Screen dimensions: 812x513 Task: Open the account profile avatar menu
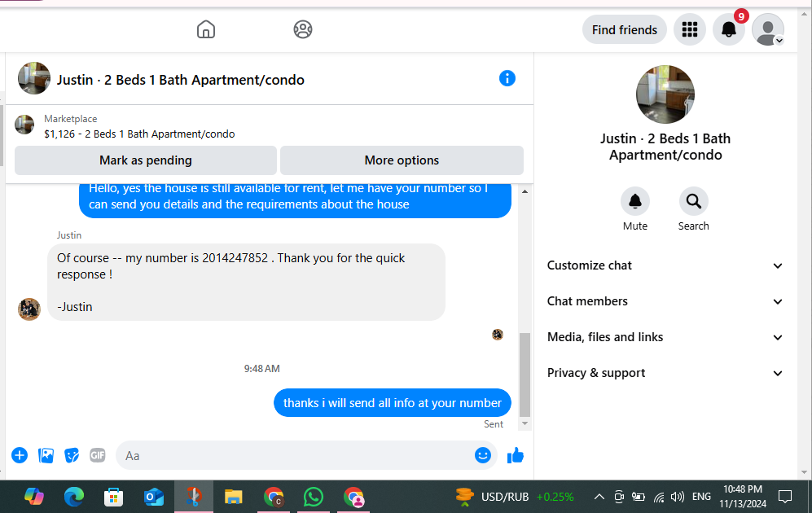[x=767, y=29]
